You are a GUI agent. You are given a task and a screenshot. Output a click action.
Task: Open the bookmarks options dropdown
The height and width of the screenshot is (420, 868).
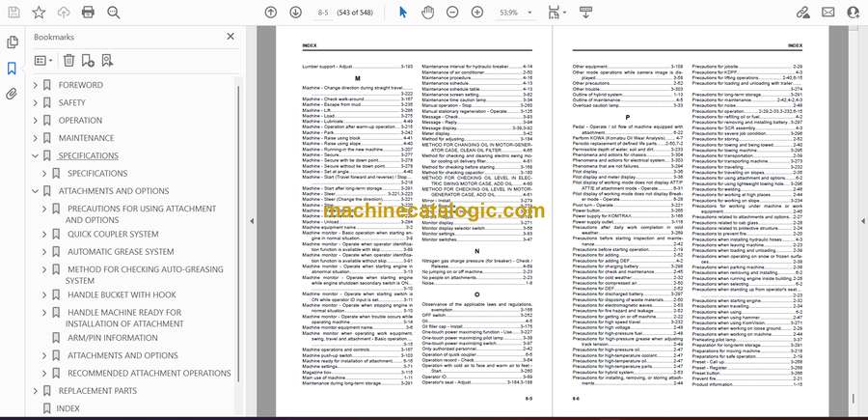(x=43, y=61)
